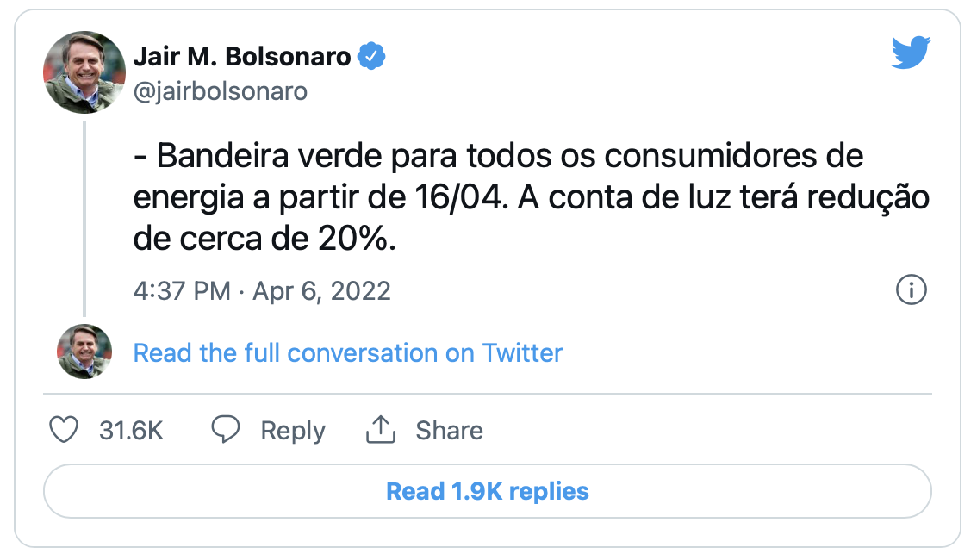Open the 4:37 PM · Apr 6, 2022 timestamp
The width and height of the screenshot is (977, 560).
coord(262,290)
